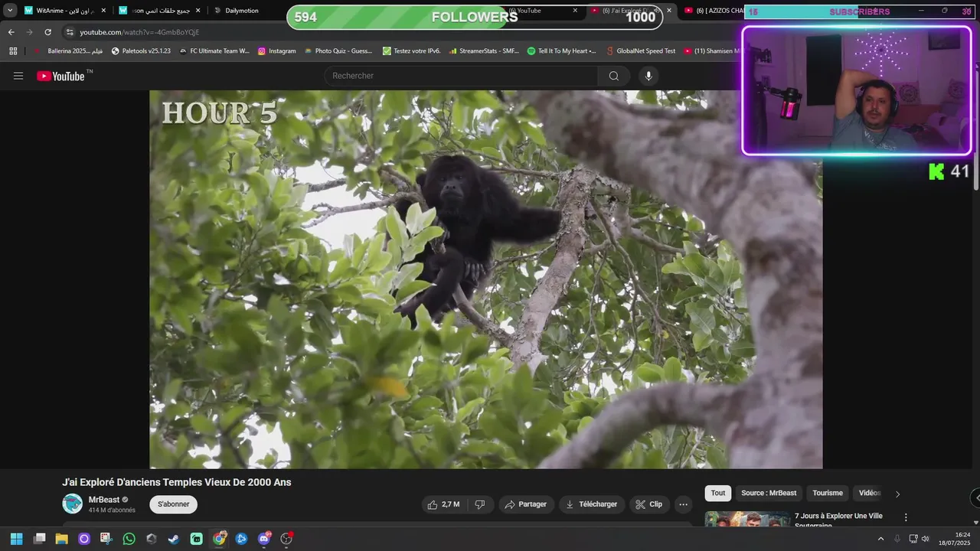Click inside the Rechercher search field
This screenshot has height=551, width=980.
coord(462,76)
